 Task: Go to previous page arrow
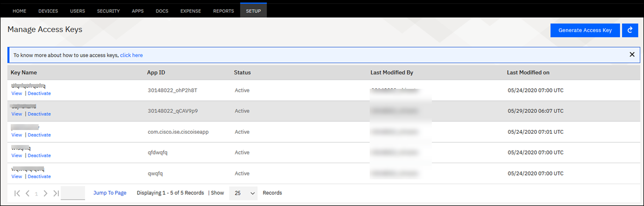click(27, 193)
